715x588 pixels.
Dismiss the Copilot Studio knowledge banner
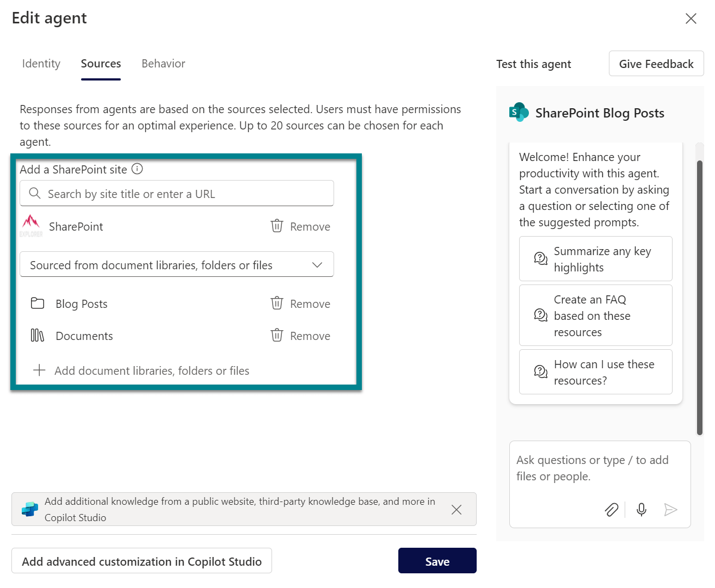[457, 510]
